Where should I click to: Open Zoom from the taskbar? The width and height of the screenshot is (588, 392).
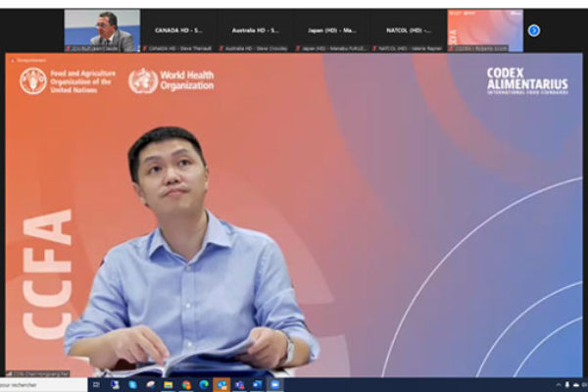coord(274,385)
